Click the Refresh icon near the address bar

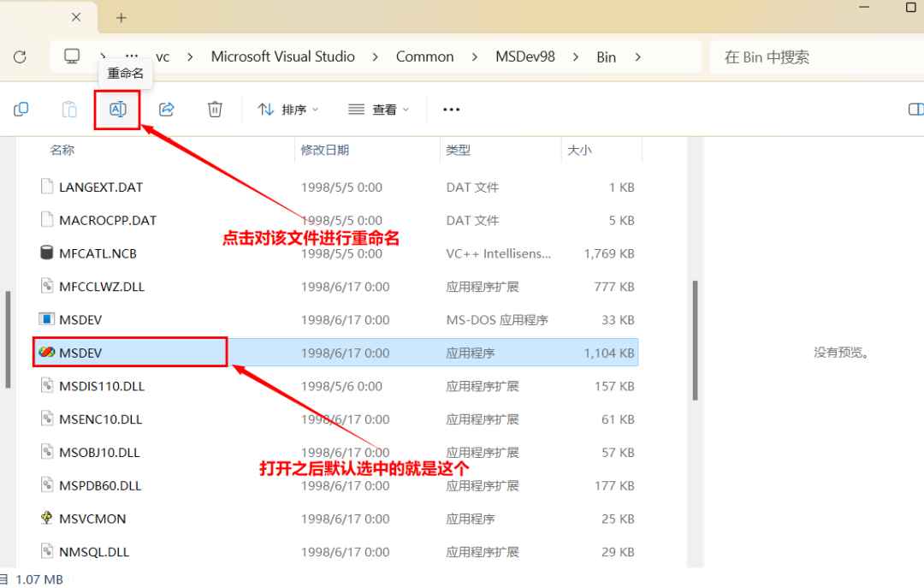point(20,56)
